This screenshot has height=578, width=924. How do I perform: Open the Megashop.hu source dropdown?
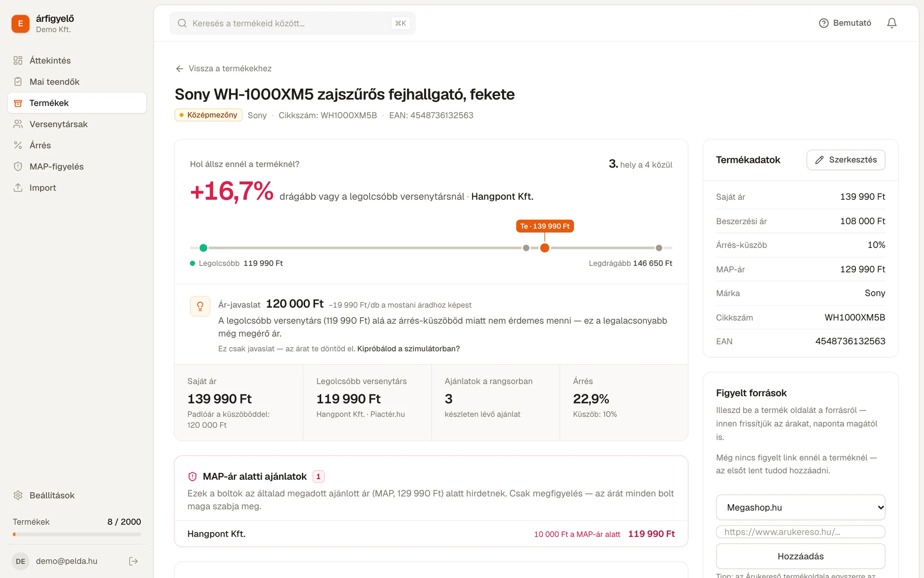(x=800, y=507)
